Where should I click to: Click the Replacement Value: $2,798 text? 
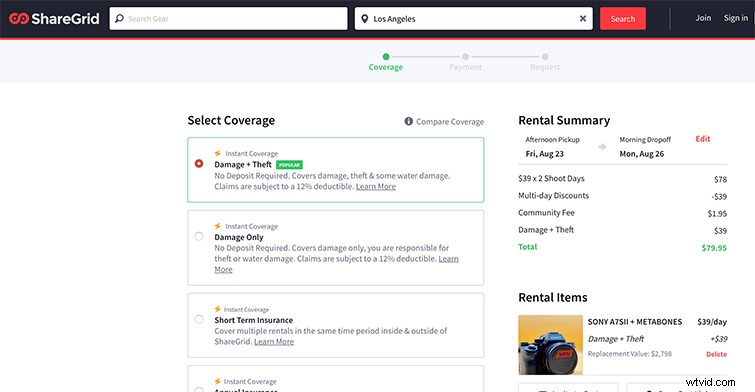coord(629,354)
